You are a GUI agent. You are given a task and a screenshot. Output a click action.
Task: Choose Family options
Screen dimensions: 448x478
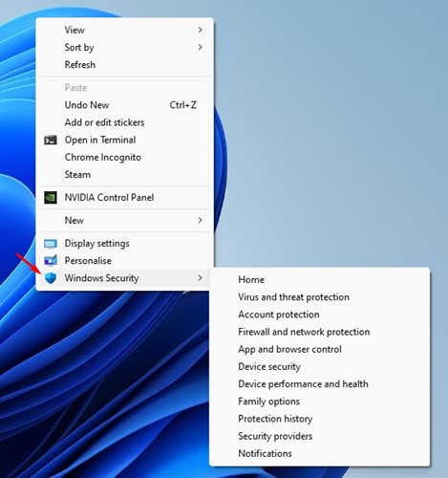(319, 402)
